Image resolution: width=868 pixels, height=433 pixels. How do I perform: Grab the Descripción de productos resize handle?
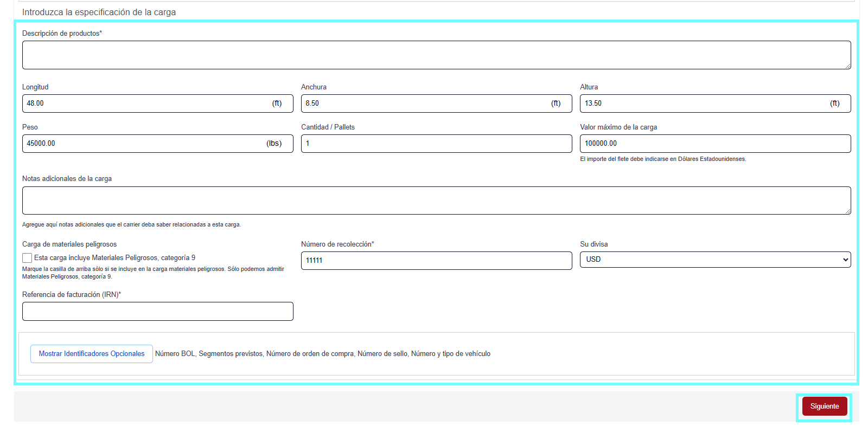point(847,66)
